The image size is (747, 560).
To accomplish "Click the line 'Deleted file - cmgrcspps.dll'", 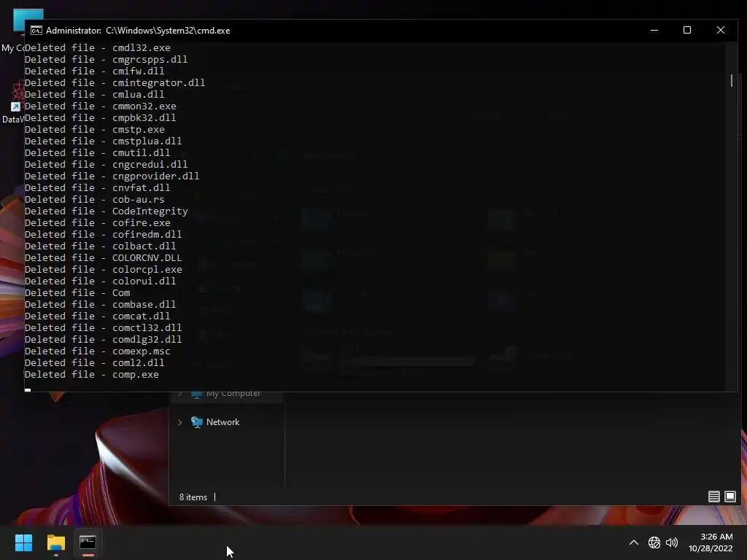I will (x=107, y=59).
